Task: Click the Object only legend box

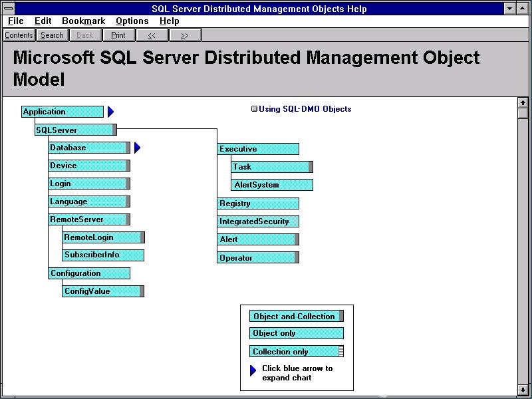Action: (x=297, y=333)
